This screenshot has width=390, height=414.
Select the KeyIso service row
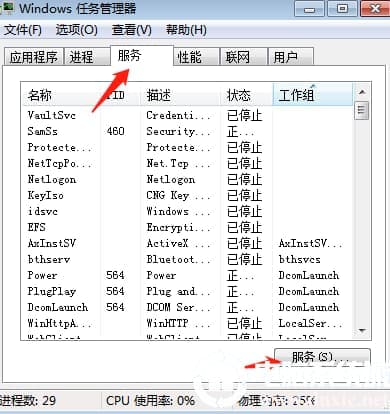click(x=187, y=195)
